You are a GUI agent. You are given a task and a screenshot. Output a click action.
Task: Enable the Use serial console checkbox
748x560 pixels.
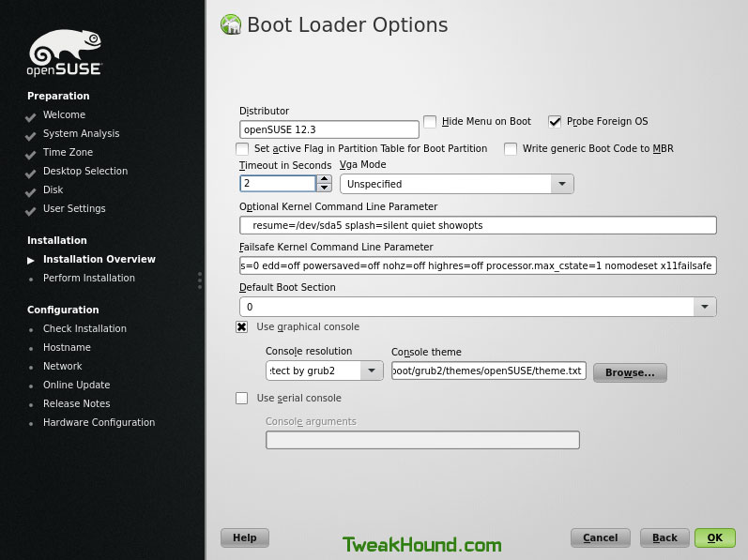click(x=242, y=398)
